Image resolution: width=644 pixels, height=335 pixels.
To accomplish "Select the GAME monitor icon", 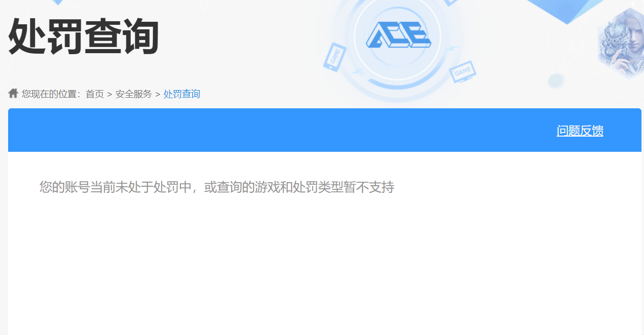I will (463, 72).
